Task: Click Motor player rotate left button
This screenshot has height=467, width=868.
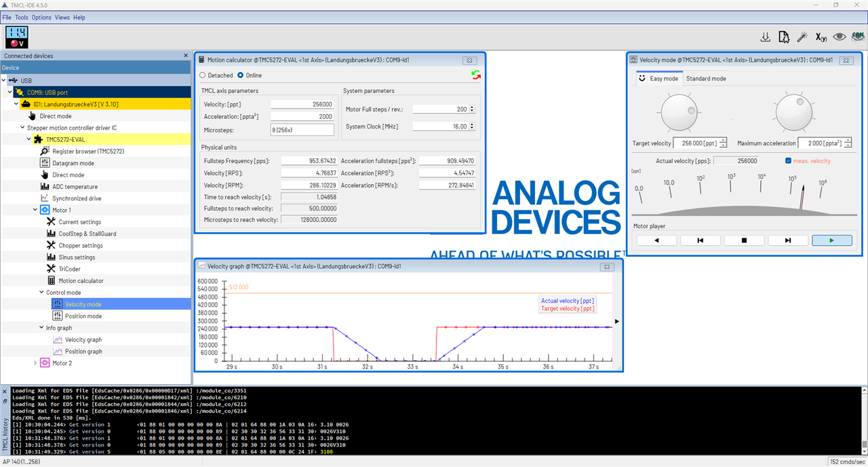Action: click(656, 240)
